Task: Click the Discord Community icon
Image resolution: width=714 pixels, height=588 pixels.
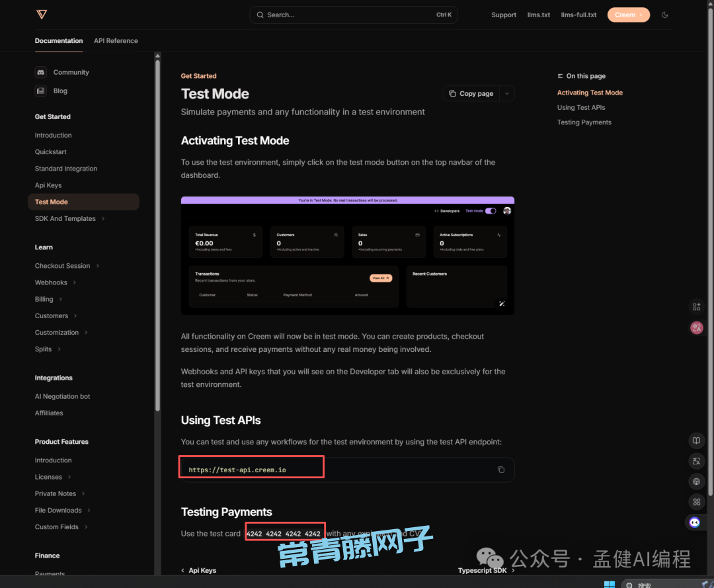Action: pyautogui.click(x=41, y=72)
